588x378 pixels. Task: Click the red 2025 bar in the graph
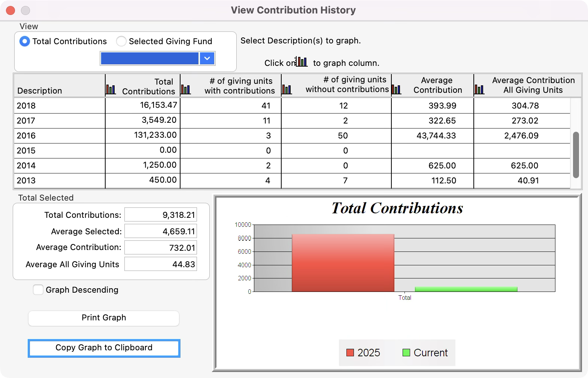point(343,263)
